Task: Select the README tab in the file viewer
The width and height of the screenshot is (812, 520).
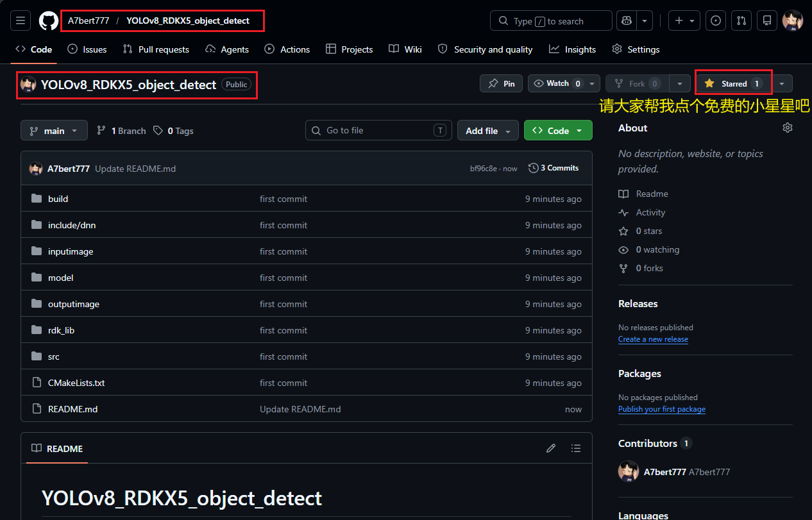Action: point(57,448)
